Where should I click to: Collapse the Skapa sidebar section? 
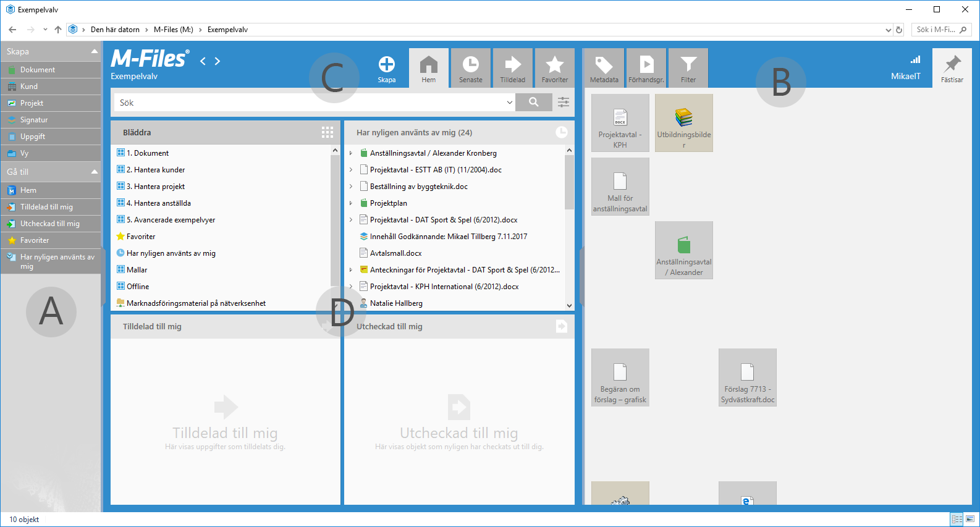[x=95, y=51]
